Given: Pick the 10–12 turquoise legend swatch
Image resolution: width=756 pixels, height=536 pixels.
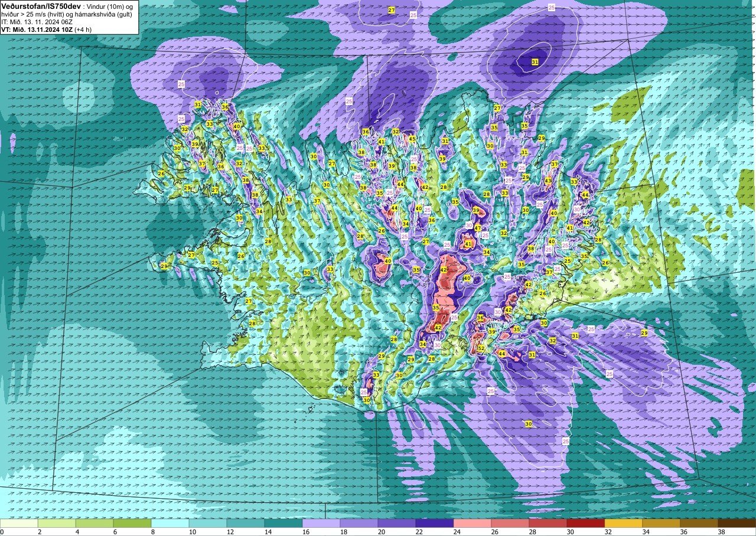Looking at the screenshot, I should (208, 523).
